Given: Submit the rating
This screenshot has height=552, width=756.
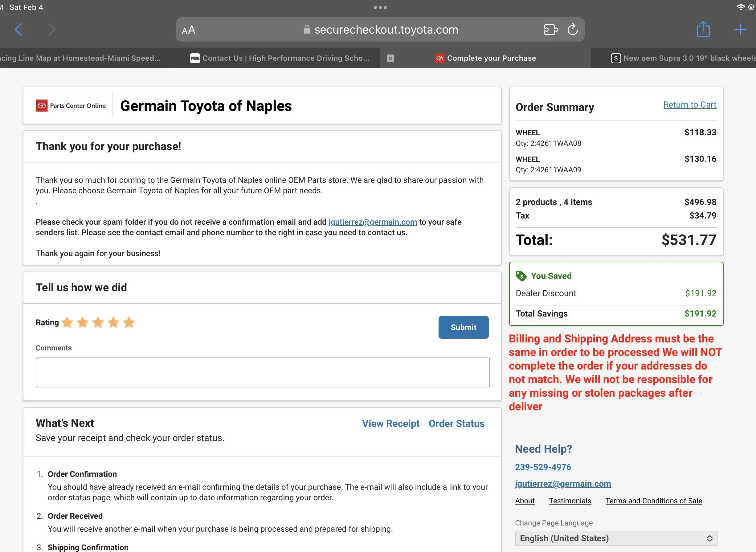Looking at the screenshot, I should [x=463, y=327].
